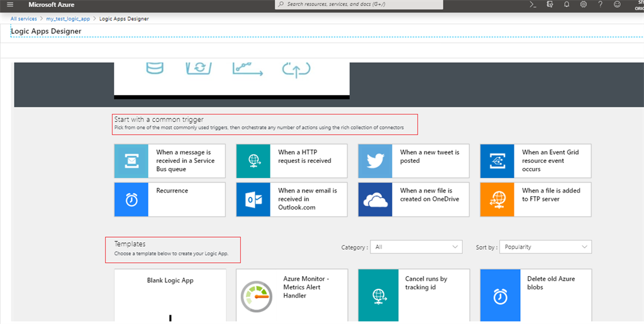Screen dimensions: 644x324
Task: Click the Service Bus queue trigger icon
Action: click(131, 161)
